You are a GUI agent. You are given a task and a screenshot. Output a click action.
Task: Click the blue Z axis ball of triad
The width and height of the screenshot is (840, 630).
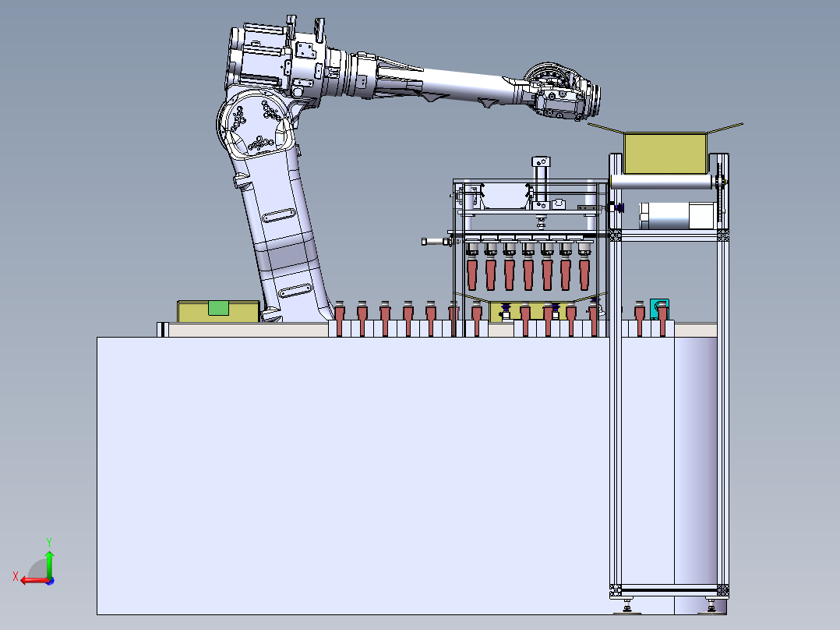[51, 581]
